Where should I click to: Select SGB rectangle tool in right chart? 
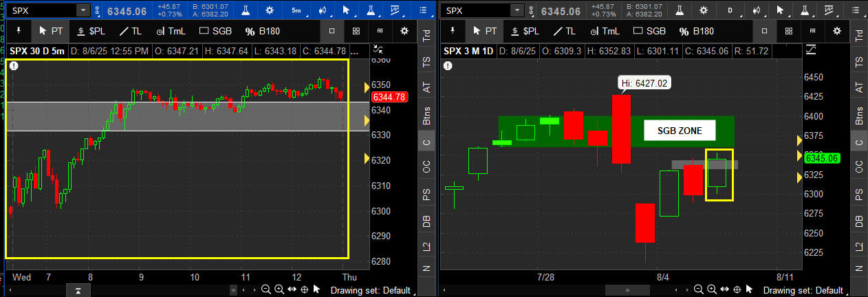coord(649,31)
